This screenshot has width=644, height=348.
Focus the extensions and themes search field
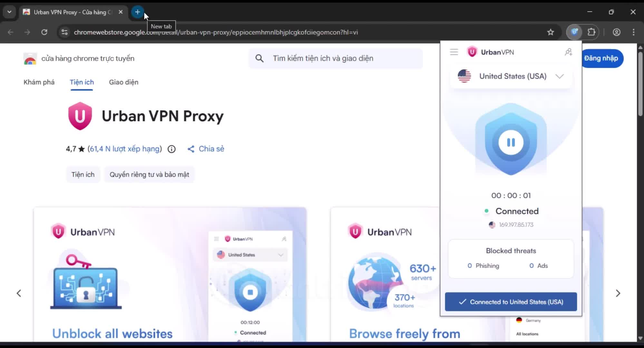pos(336,58)
